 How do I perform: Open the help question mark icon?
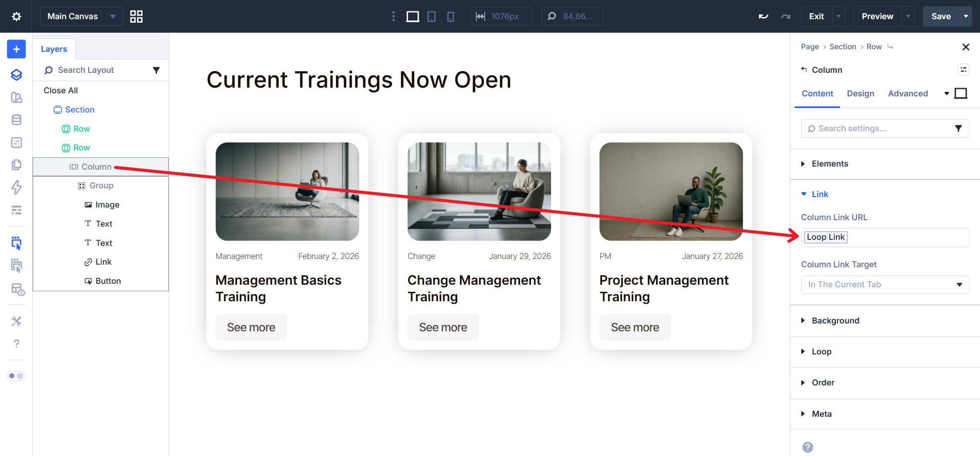pos(16,344)
